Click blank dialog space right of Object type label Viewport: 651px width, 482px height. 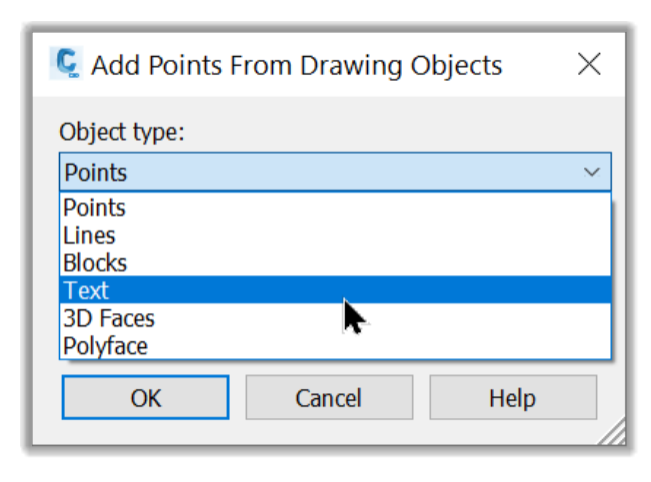pyautogui.click(x=400, y=132)
